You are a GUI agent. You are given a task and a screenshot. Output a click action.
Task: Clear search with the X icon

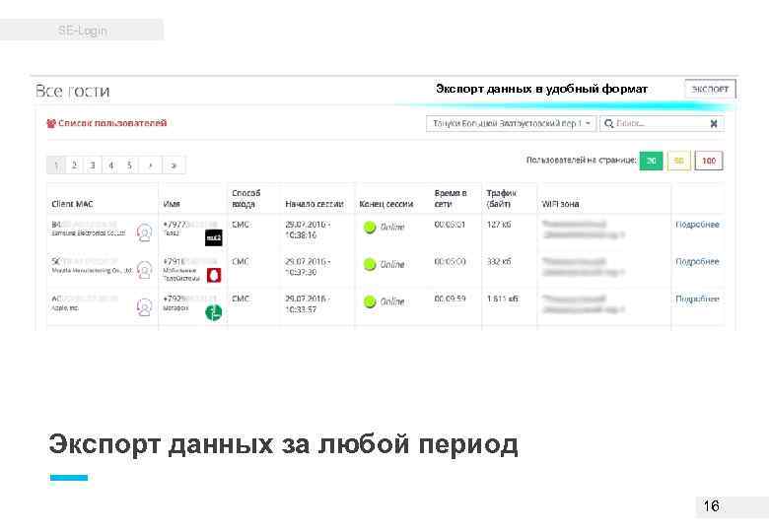[714, 123]
